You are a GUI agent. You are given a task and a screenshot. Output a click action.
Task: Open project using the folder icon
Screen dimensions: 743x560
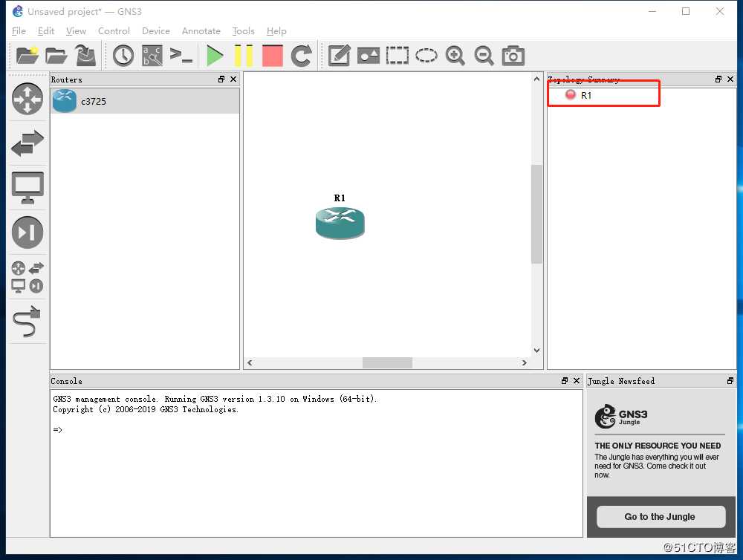[56, 56]
